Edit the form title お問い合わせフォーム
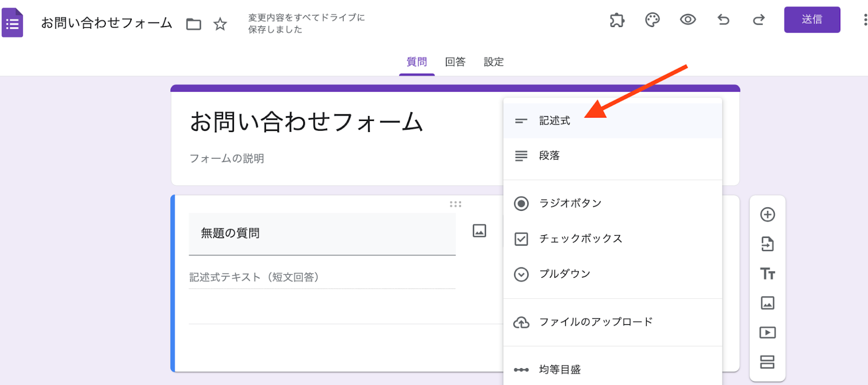Image resolution: width=868 pixels, height=385 pixels. (307, 122)
